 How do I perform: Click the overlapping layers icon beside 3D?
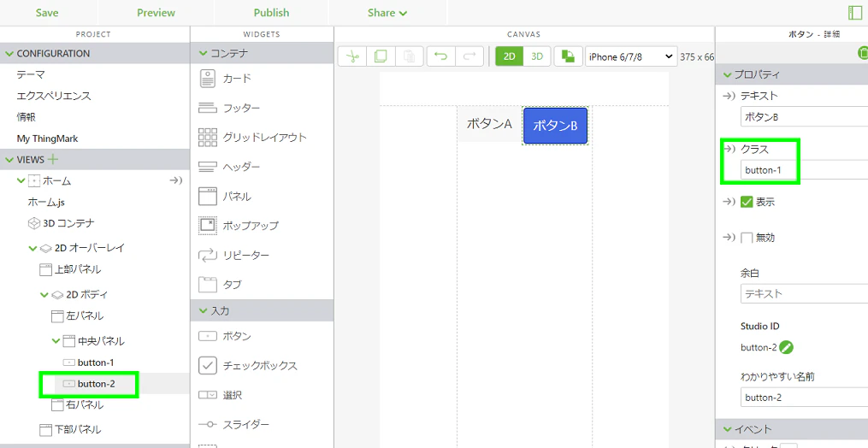(x=568, y=56)
